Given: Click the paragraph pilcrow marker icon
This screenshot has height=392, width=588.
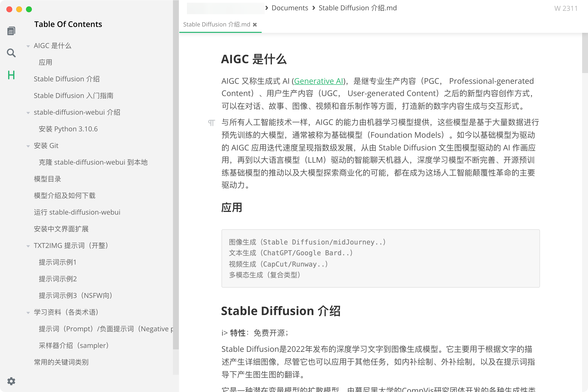Looking at the screenshot, I should (x=211, y=123).
